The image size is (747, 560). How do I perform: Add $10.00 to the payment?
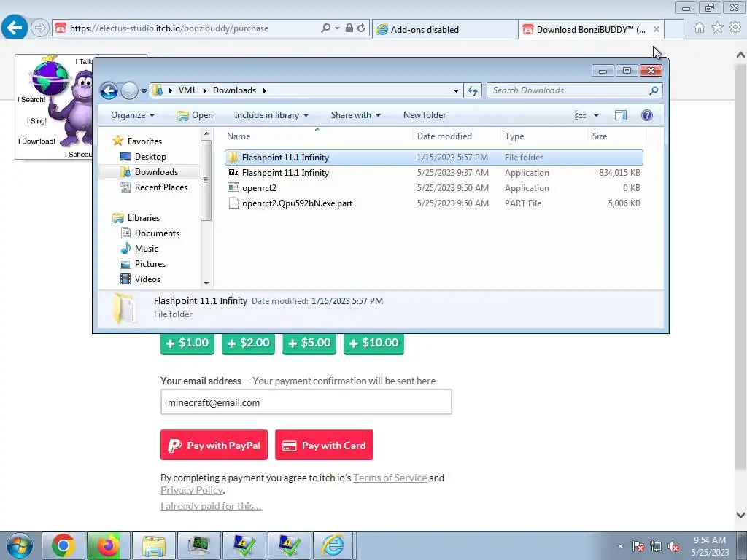click(373, 343)
